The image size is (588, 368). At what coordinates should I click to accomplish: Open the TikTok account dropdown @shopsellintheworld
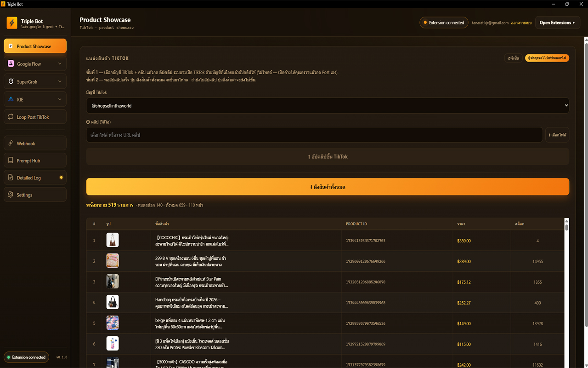coord(328,106)
